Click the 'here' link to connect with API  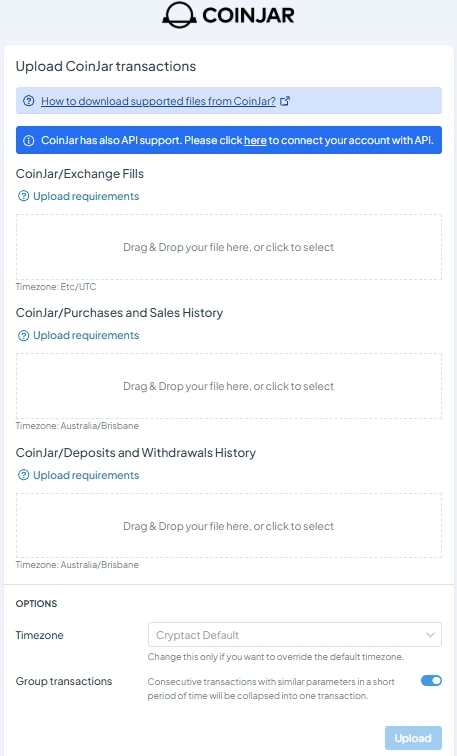click(x=255, y=140)
